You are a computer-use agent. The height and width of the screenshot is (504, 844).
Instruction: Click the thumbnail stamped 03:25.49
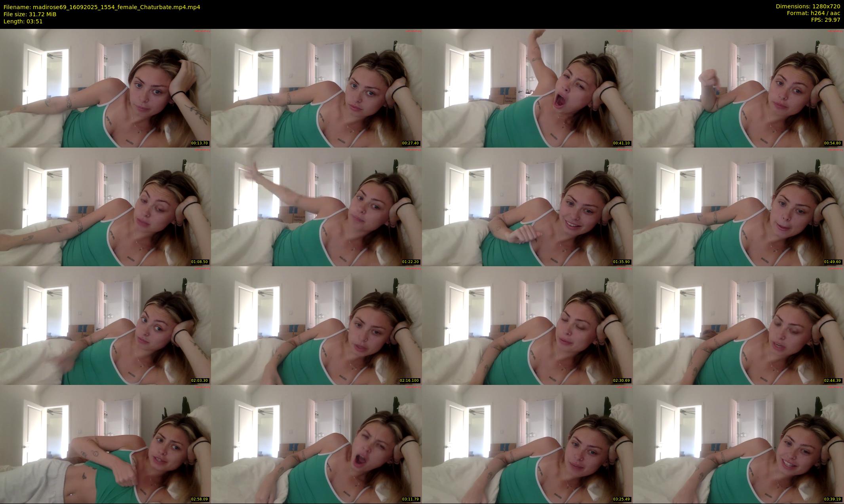527,444
